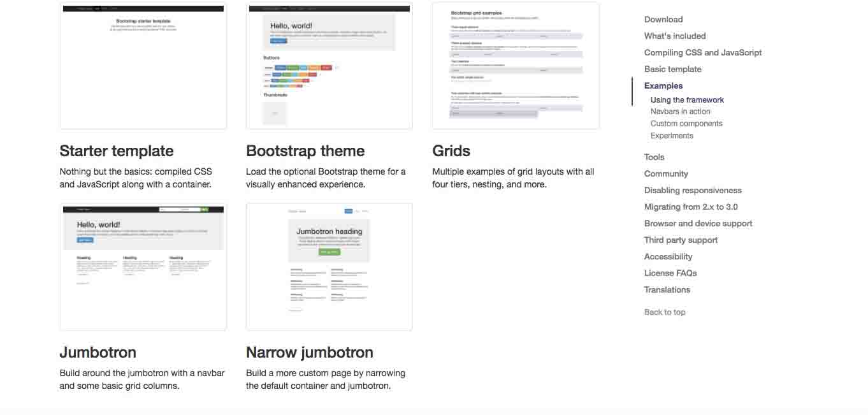The height and width of the screenshot is (415, 868).
Task: Open the Tools sidebar link
Action: pos(655,157)
